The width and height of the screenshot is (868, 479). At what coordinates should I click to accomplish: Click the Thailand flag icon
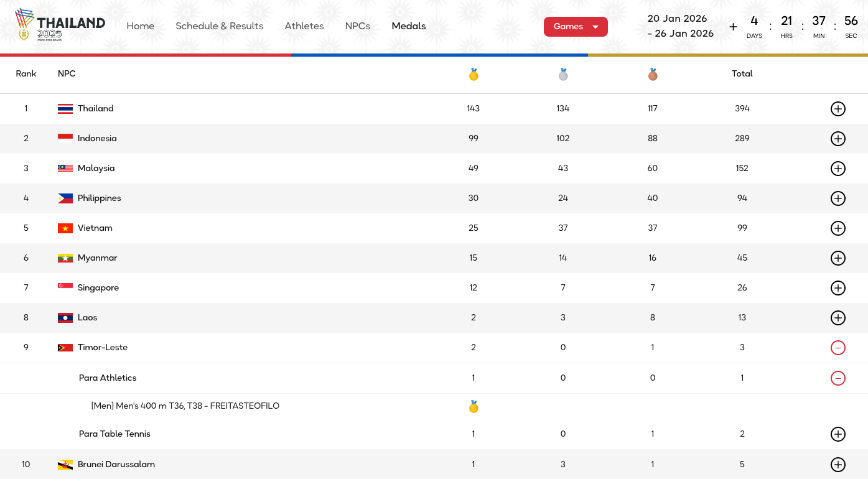[x=65, y=109]
